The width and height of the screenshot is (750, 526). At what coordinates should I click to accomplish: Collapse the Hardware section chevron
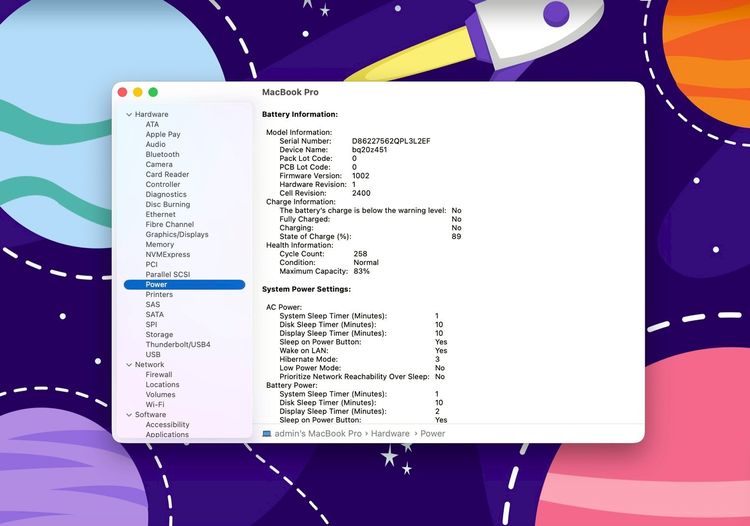[x=129, y=115]
